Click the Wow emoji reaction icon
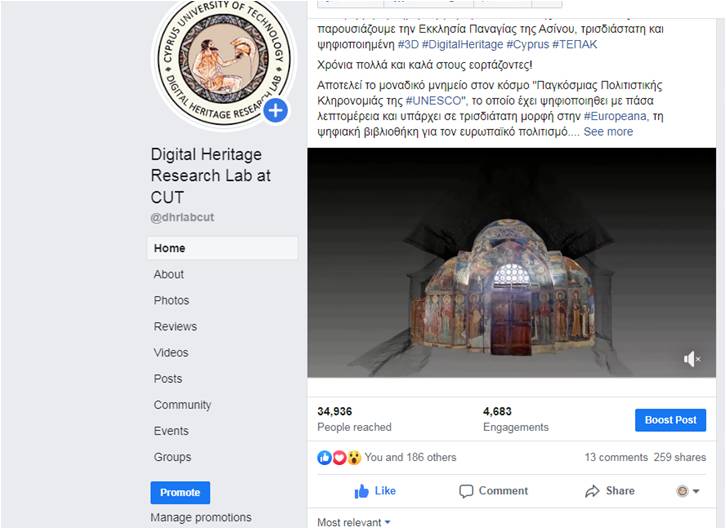The image size is (726, 529). click(x=354, y=458)
